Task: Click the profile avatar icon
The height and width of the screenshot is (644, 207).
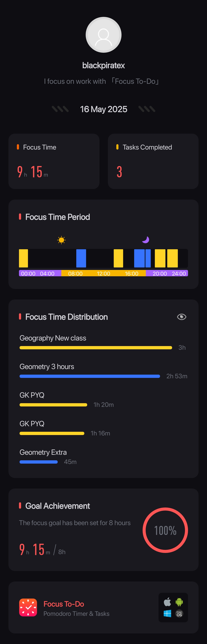Action: click(x=103, y=35)
